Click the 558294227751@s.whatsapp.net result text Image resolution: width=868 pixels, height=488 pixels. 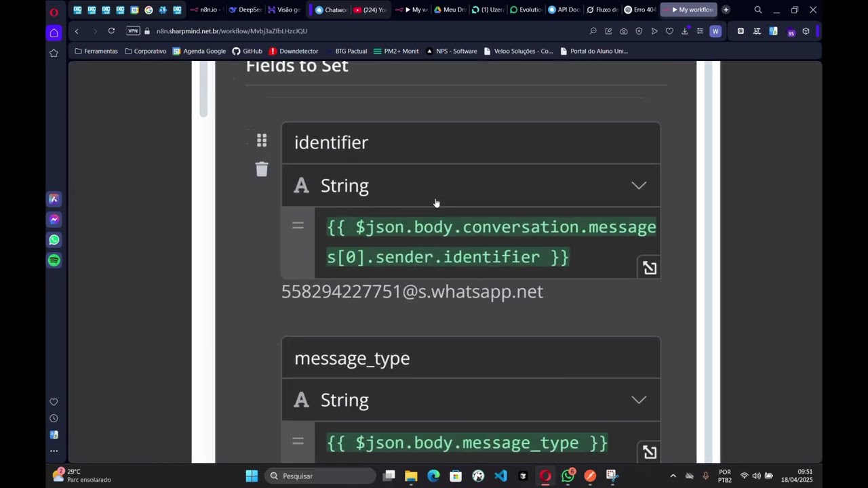(x=412, y=291)
